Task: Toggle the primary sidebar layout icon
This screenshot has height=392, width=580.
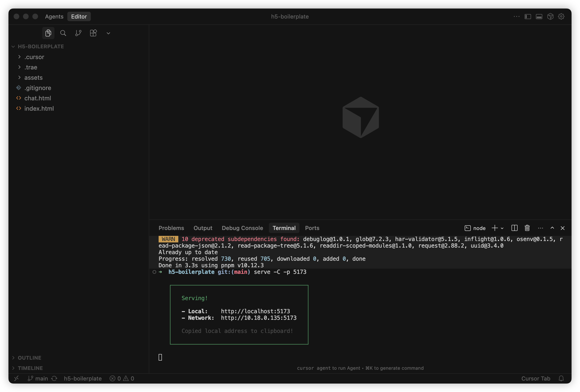Action: pyautogui.click(x=528, y=16)
